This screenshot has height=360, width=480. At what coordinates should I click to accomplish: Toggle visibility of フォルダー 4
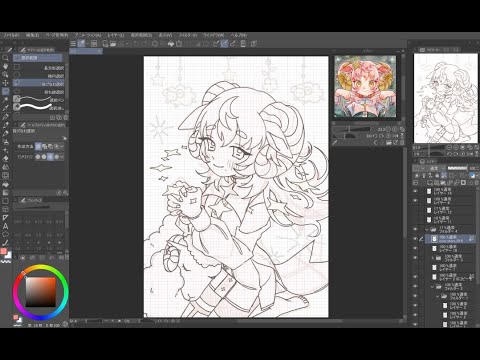415,229
